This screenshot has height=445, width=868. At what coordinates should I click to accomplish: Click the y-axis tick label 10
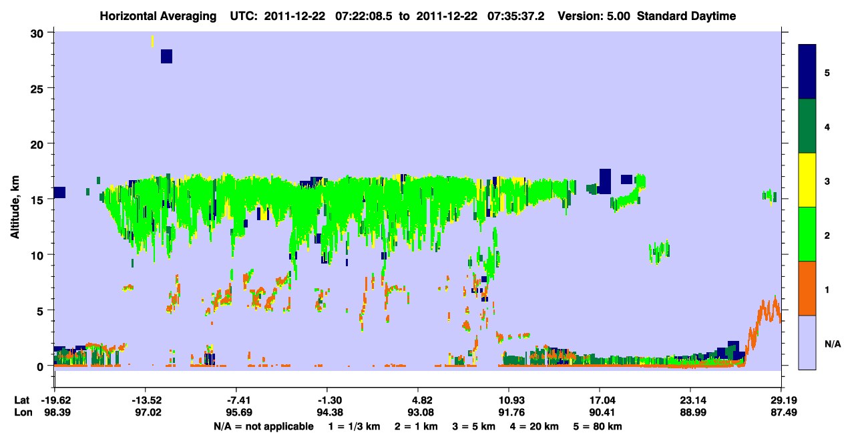tap(38, 255)
